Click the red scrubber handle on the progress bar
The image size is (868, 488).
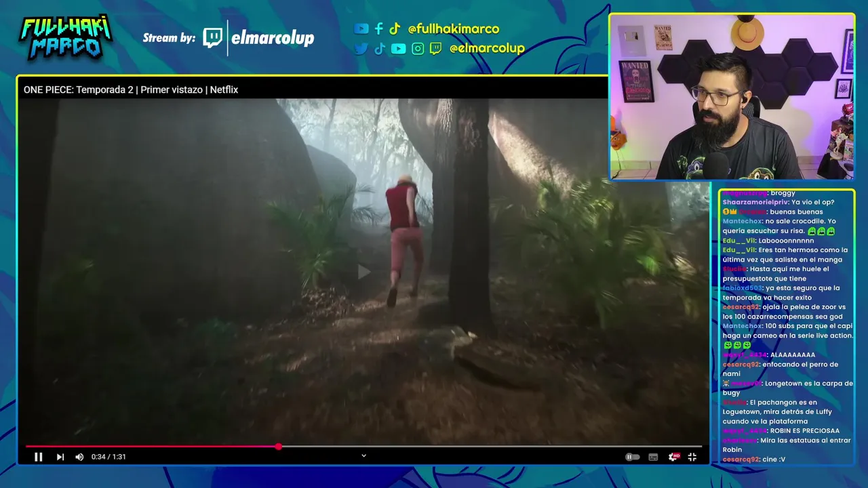point(279,446)
